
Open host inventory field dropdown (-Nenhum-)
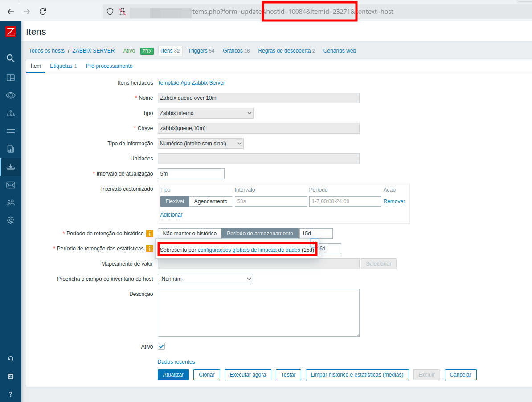point(205,279)
